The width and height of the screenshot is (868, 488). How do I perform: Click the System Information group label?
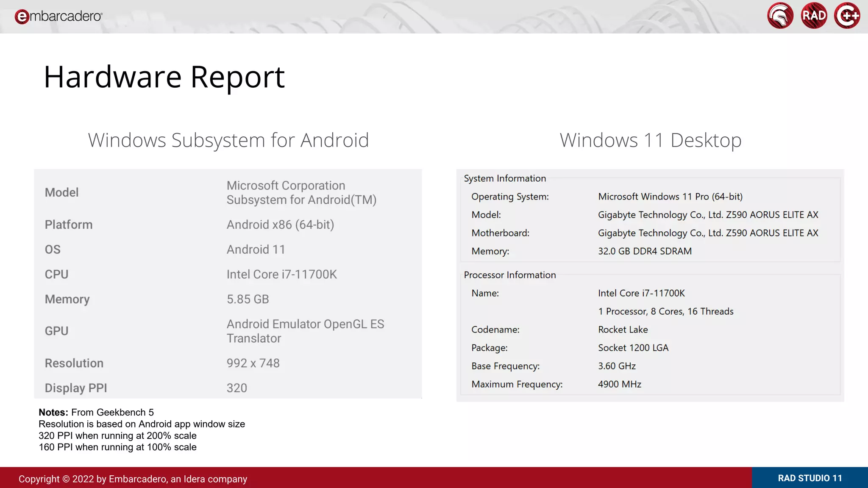505,178
